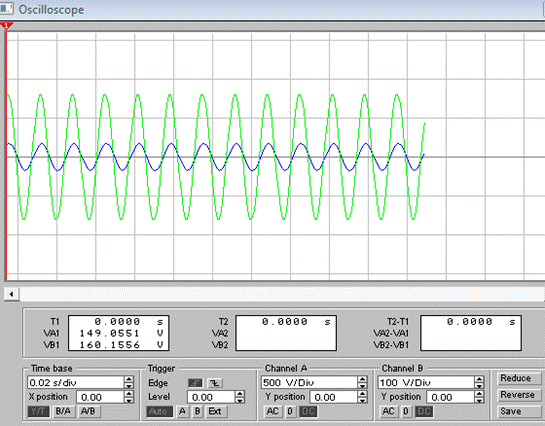Click the Trigger Level input field

pyautogui.click(x=211, y=397)
